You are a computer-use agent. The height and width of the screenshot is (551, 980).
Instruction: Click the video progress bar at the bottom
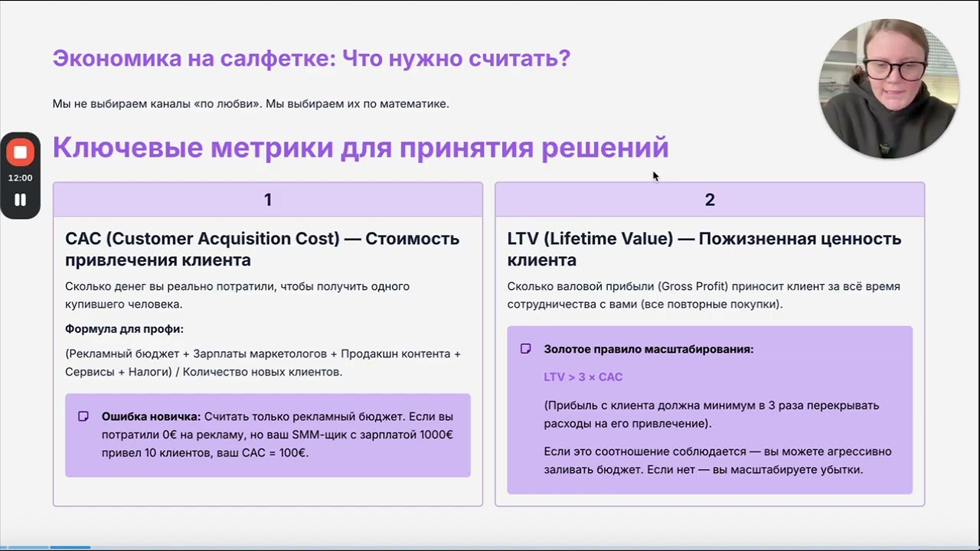point(490,547)
